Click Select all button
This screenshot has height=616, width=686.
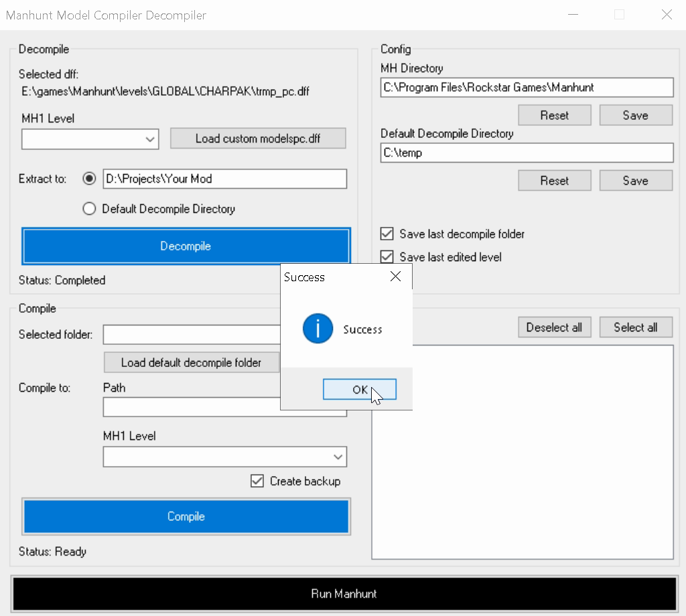click(635, 327)
